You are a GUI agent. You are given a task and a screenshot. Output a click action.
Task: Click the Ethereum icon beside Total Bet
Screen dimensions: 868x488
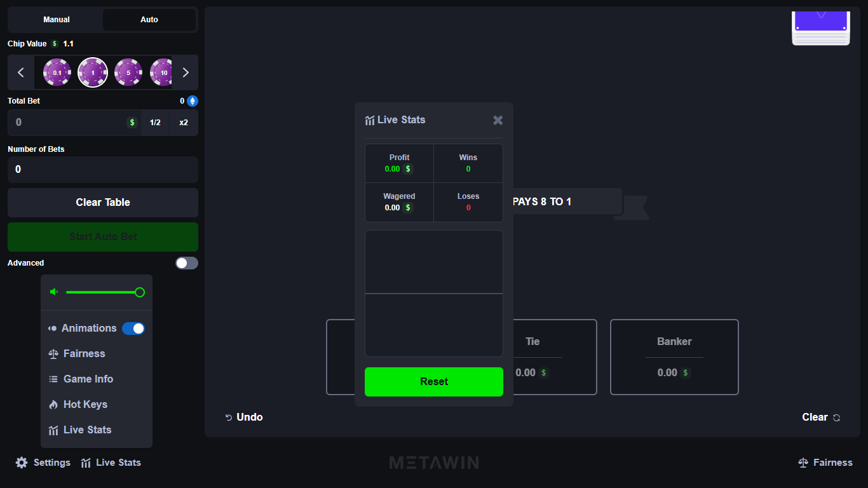193,101
